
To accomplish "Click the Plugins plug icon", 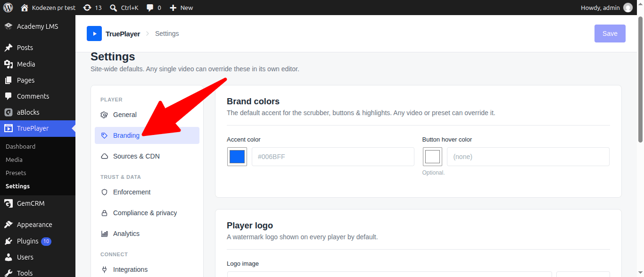I will 8,241.
